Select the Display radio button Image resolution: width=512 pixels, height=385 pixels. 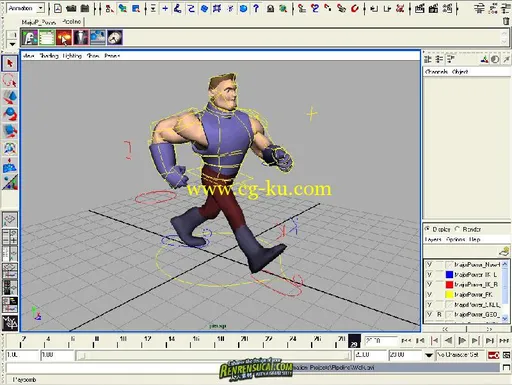[427, 229]
